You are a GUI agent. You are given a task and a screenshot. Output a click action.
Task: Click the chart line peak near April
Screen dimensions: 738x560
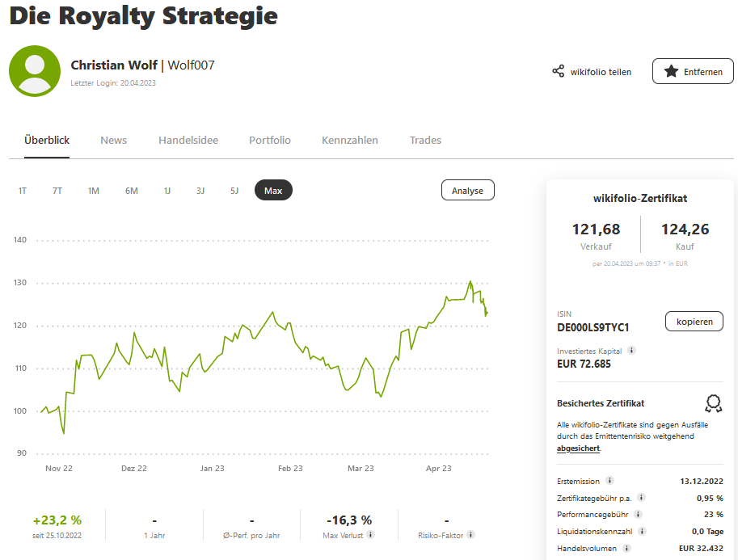470,282
